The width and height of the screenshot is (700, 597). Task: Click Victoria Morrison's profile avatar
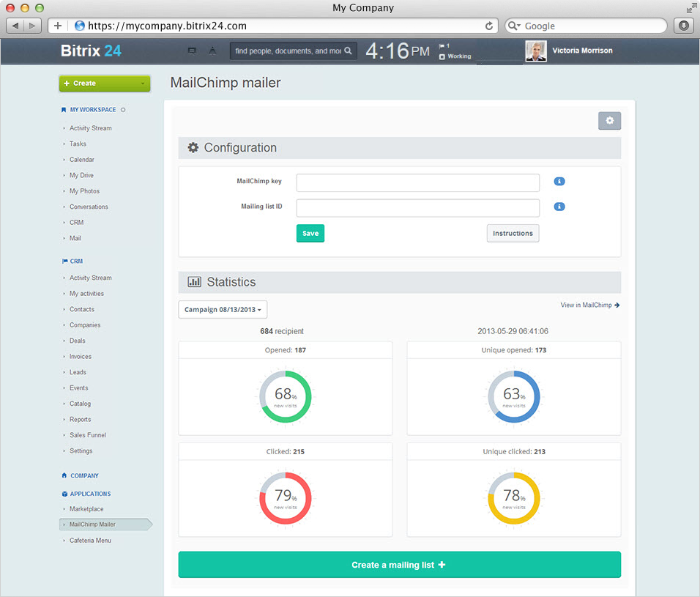[536, 51]
